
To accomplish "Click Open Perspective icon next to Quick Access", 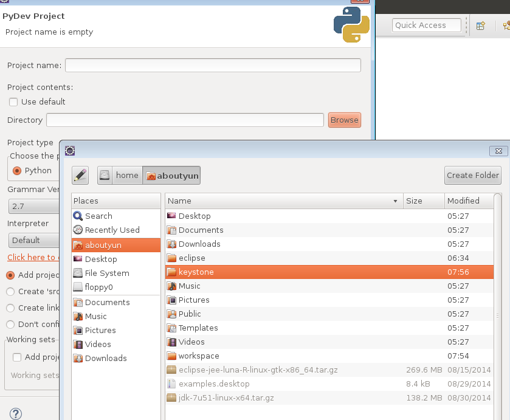I will pos(481,26).
